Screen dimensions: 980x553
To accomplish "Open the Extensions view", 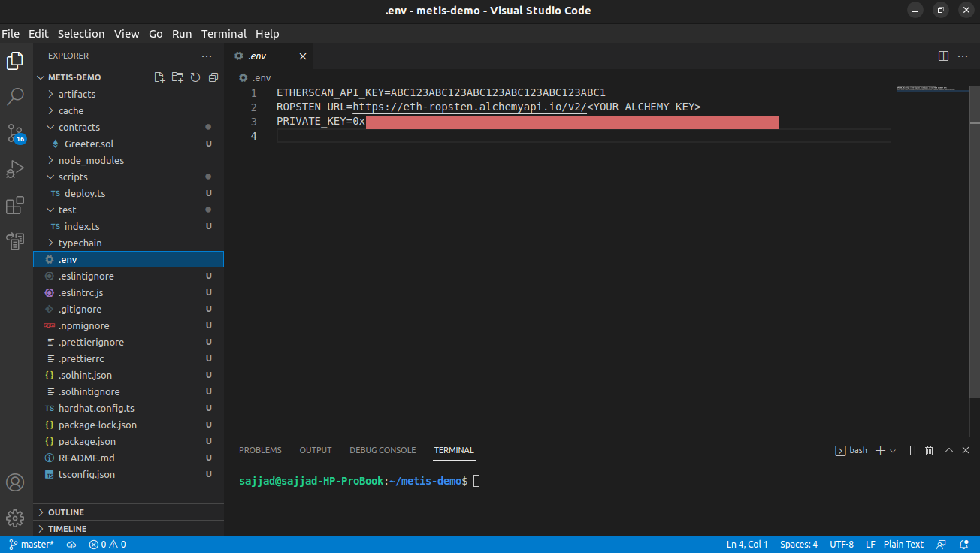I will [15, 206].
